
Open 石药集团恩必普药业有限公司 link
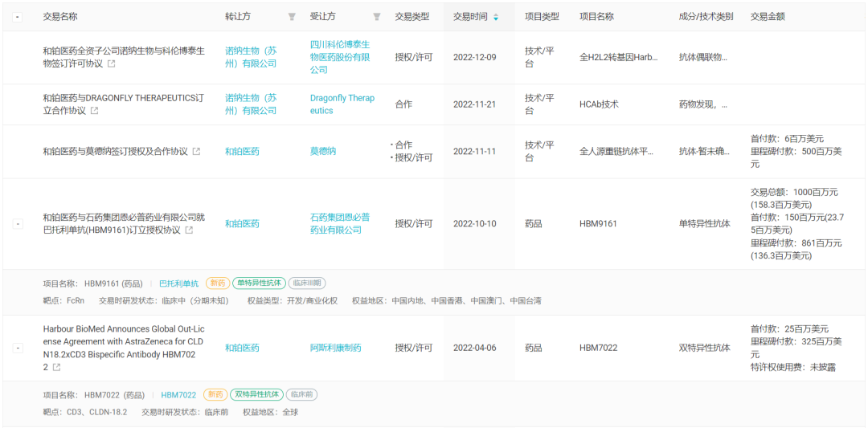click(340, 223)
